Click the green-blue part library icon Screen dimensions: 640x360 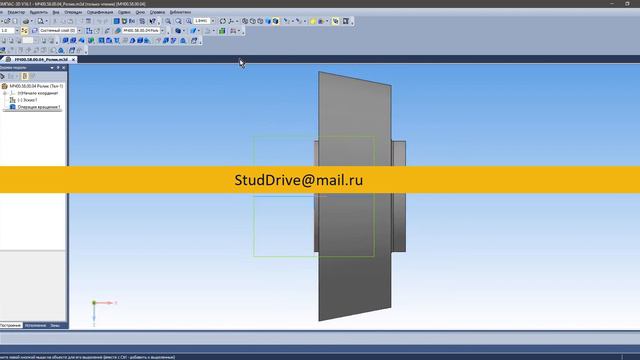91,40
